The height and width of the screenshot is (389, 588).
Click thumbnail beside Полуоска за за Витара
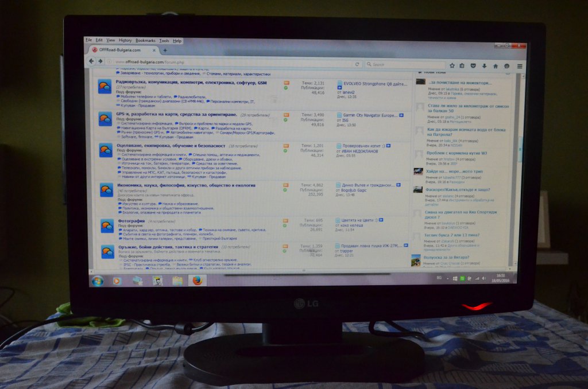coord(416,260)
